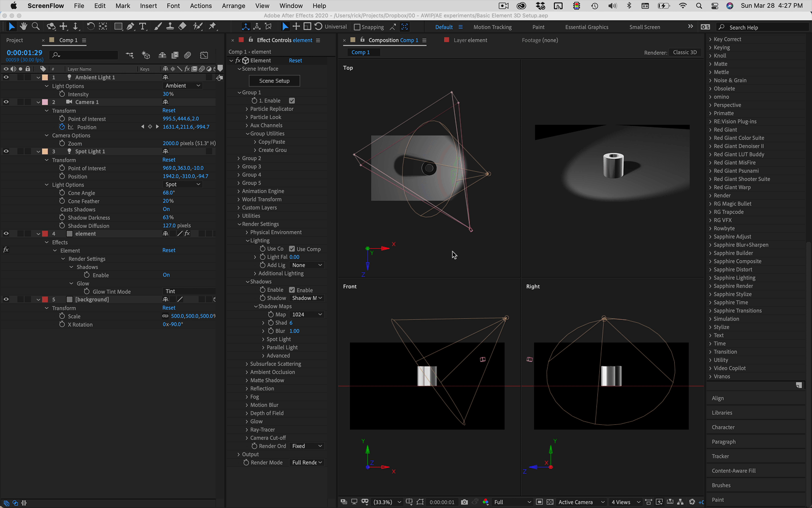The height and width of the screenshot is (508, 812).
Task: Open the Arrange menu
Action: 233,6
